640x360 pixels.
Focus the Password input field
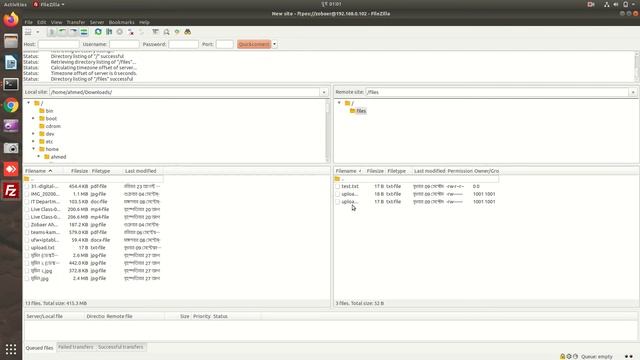coord(183,44)
